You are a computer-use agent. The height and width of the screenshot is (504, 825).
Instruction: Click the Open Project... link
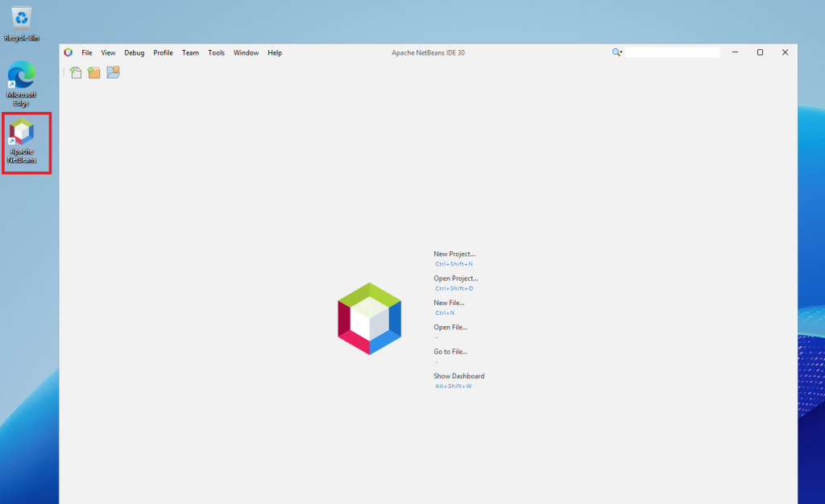pos(456,279)
